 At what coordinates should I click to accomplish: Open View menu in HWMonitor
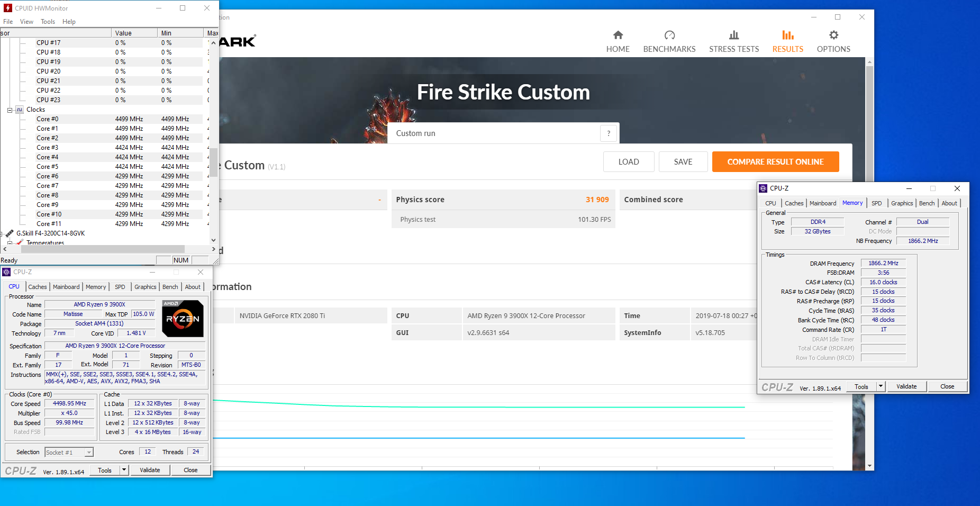click(x=26, y=22)
